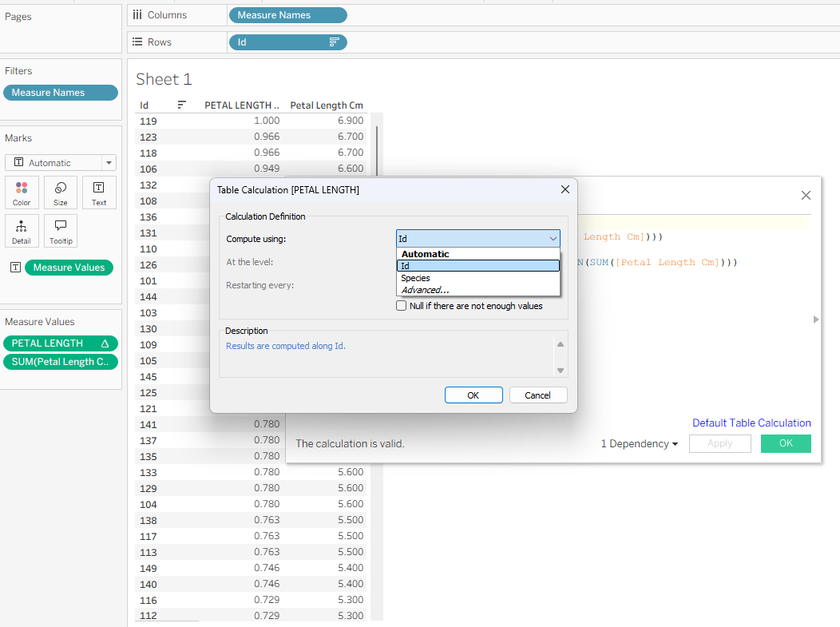Expand the 1 Dependency dropdown

[639, 444]
